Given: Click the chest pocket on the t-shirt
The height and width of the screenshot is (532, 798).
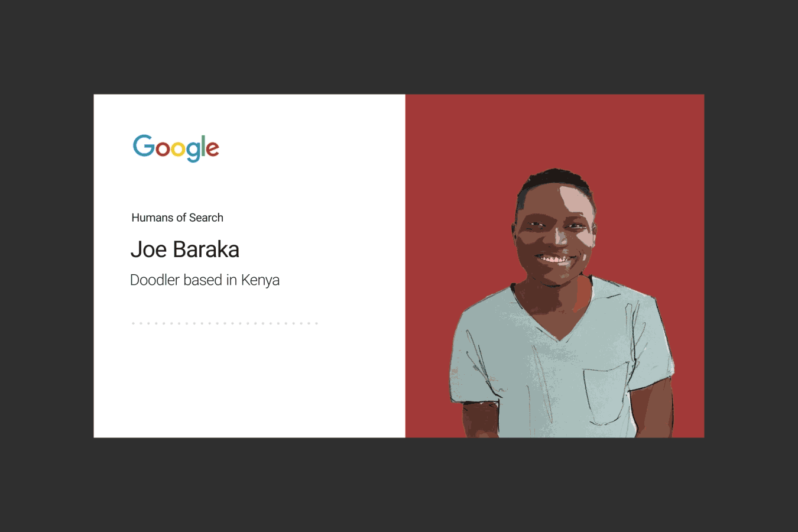Looking at the screenshot, I should [x=606, y=393].
